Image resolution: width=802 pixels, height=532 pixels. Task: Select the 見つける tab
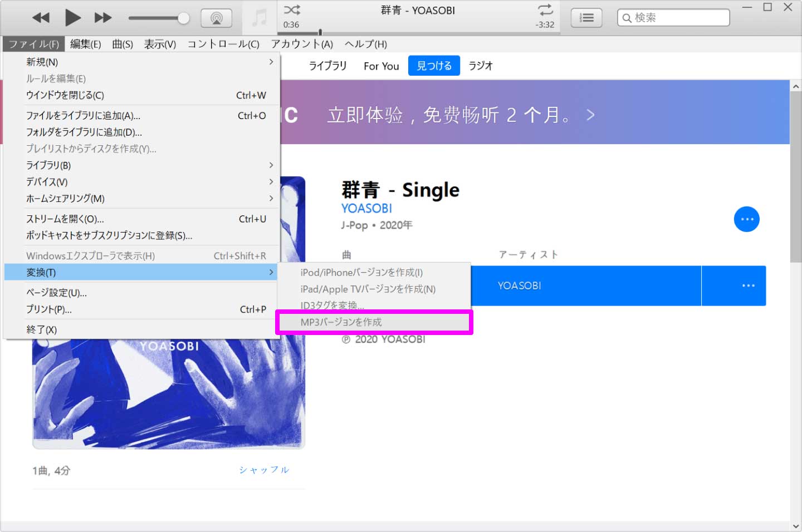(x=434, y=66)
